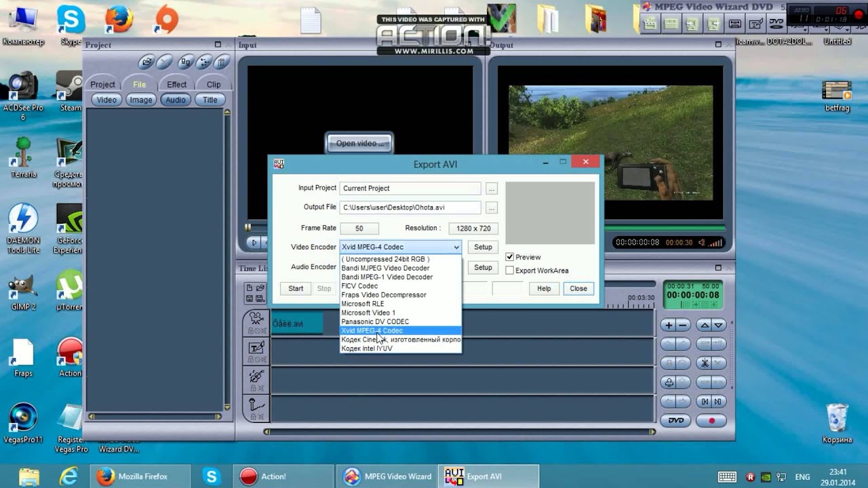Select Panasonic DV CODEC option
The height and width of the screenshot is (488, 868).
pyautogui.click(x=400, y=321)
